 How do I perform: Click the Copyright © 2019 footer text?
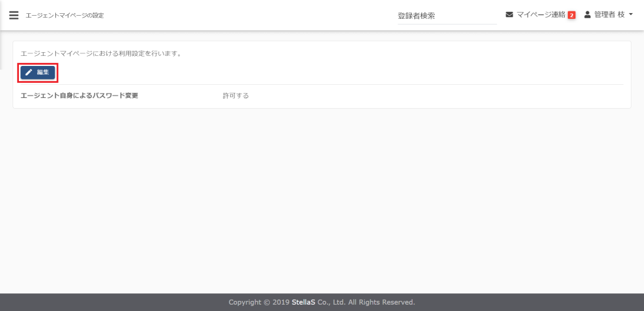pos(259,302)
